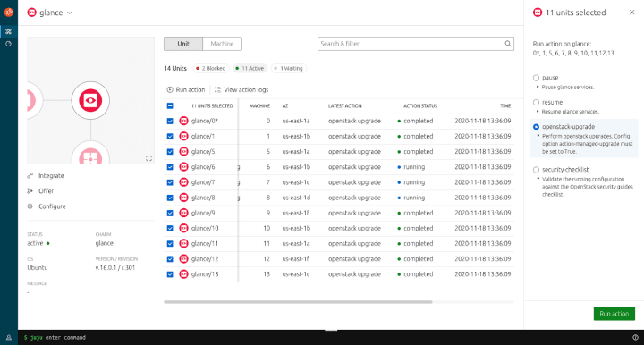Viewport: 644px width, 345px height.
Task: Click the glance/12 unit icon
Action: 183,259
